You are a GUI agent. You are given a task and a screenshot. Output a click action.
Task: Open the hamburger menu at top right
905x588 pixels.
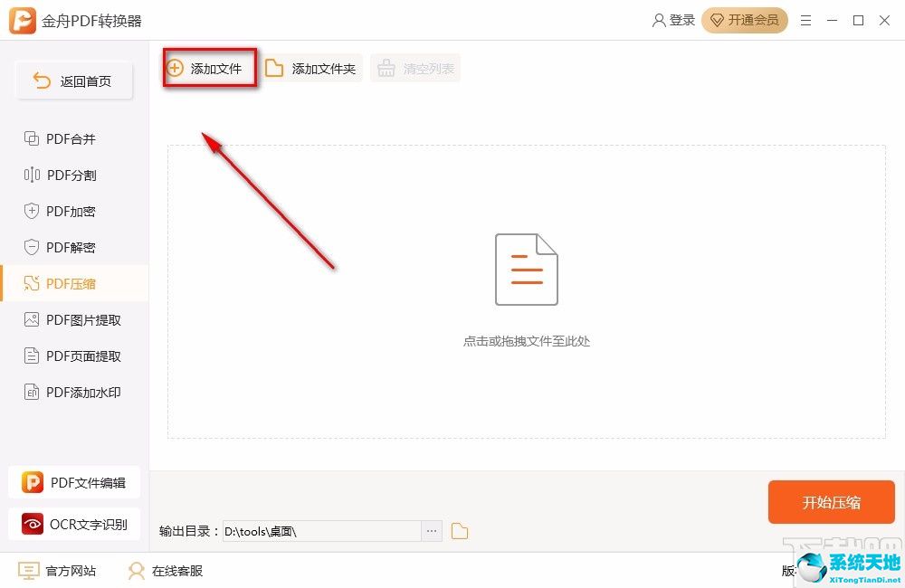805,20
